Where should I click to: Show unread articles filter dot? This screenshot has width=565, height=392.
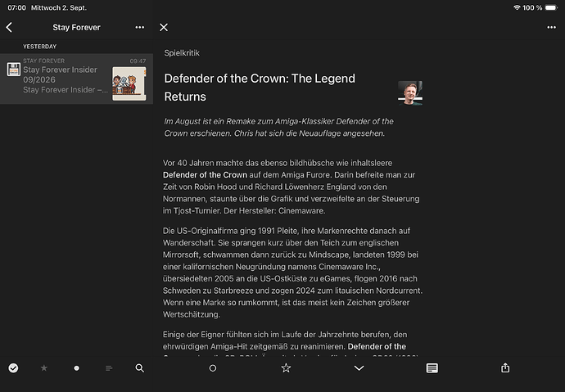pyautogui.click(x=76, y=368)
